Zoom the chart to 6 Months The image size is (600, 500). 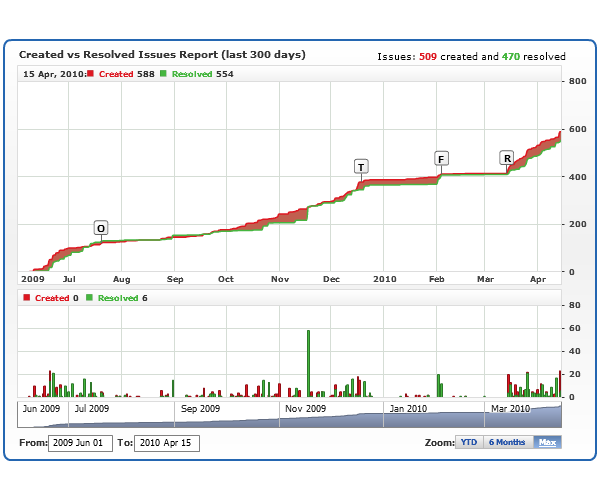tap(506, 442)
